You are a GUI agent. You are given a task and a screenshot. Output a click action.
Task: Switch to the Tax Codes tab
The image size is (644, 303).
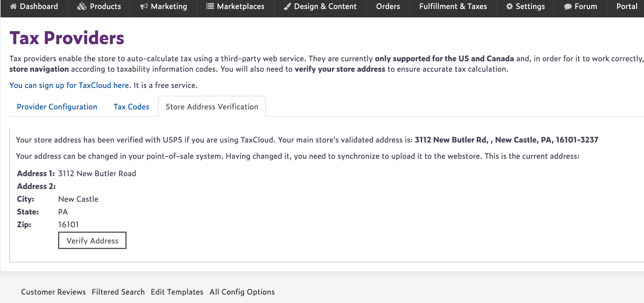click(x=131, y=107)
